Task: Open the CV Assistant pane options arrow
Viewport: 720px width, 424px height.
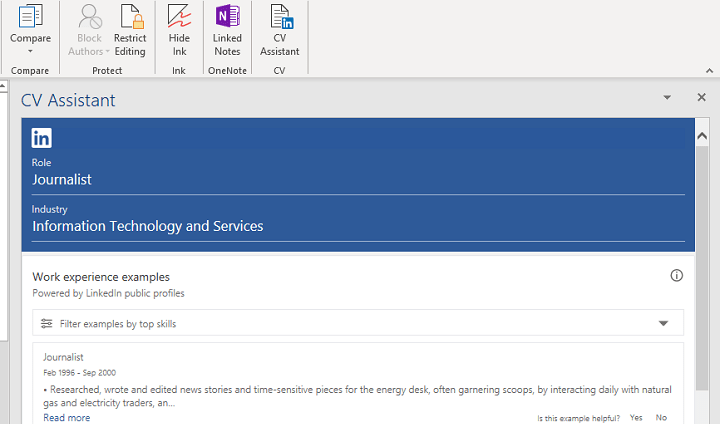Action: 667,97
